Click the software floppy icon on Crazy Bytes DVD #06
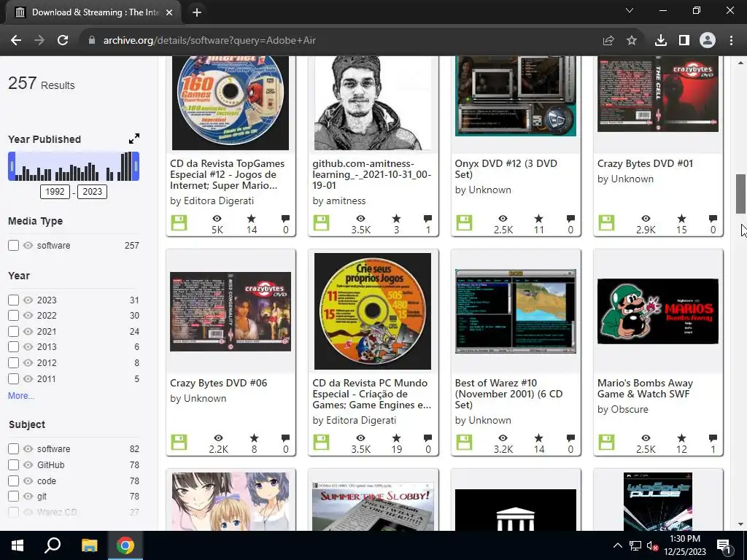Viewport: 747px width, 560px height. click(x=179, y=442)
